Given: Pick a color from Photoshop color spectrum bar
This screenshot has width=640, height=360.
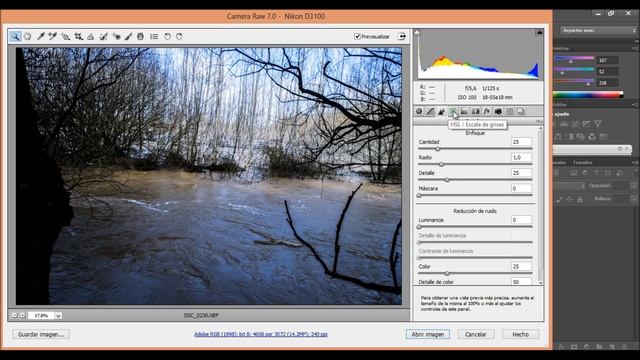Looking at the screenshot, I should [x=588, y=95].
